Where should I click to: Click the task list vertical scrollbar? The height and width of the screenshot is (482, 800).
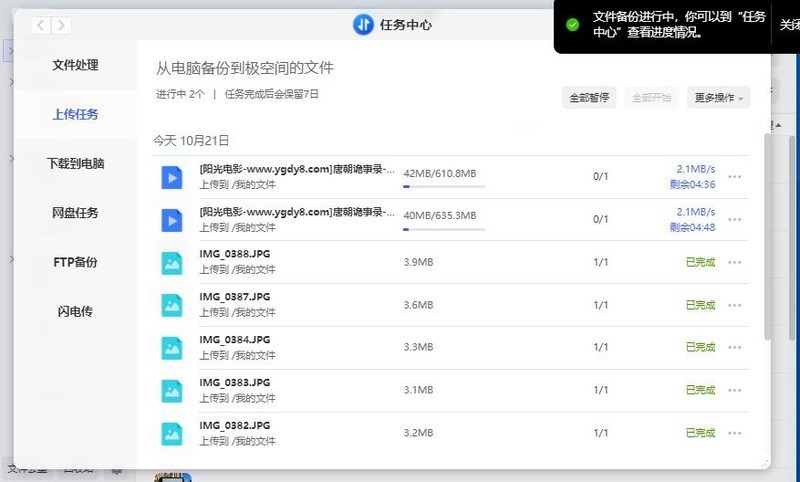point(767,237)
